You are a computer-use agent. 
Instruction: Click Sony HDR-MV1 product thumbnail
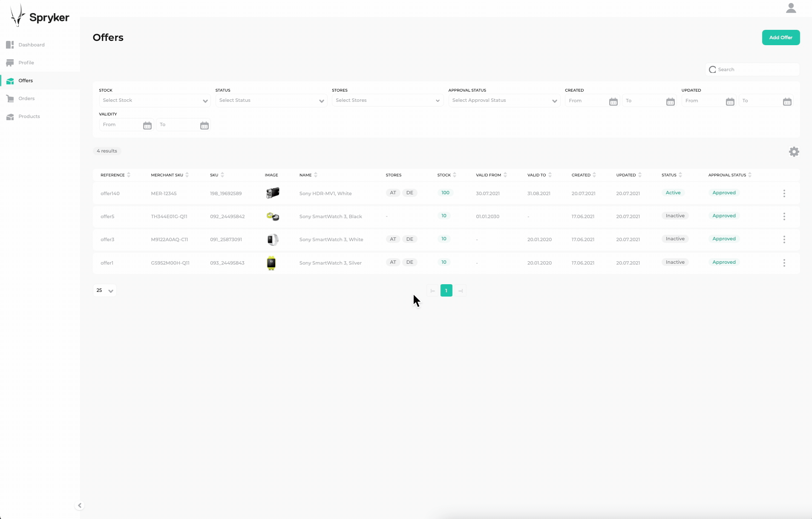click(x=273, y=193)
